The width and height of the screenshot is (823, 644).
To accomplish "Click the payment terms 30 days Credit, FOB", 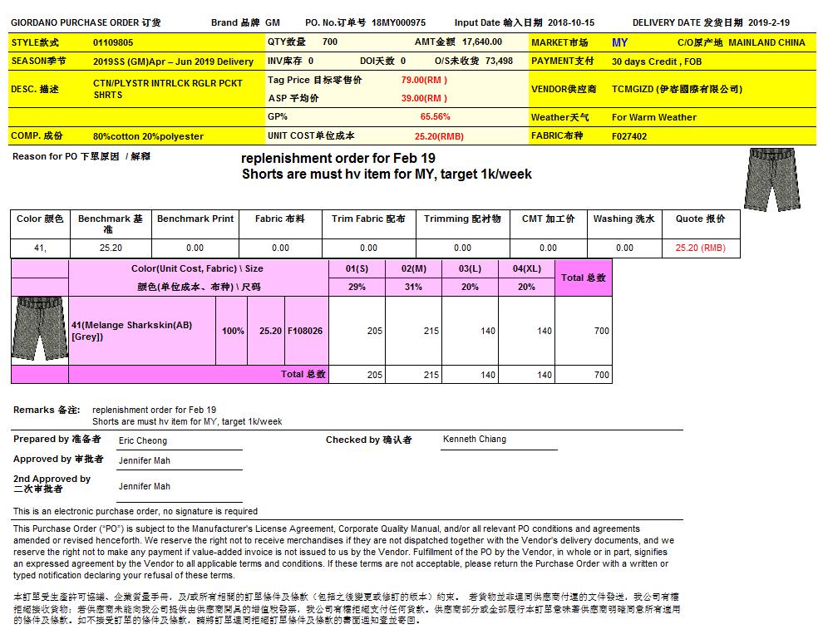I will [x=657, y=61].
